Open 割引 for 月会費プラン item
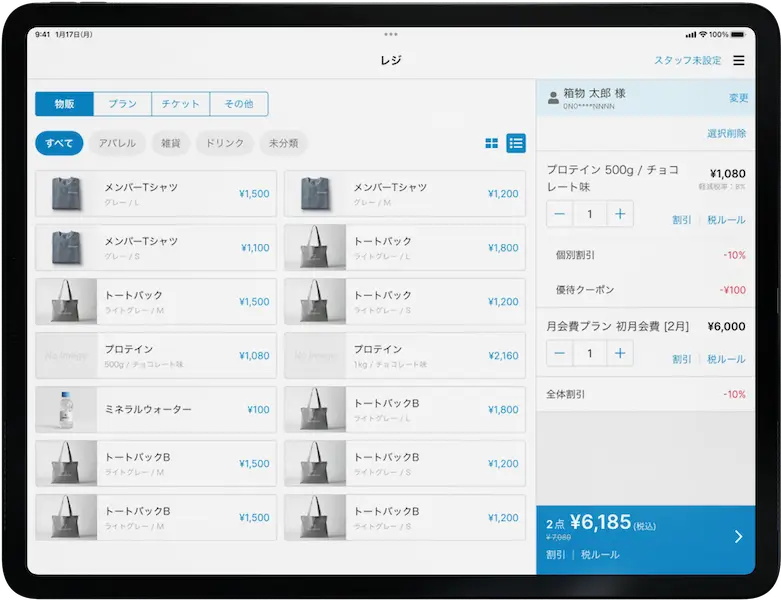781x600 pixels. (681, 359)
